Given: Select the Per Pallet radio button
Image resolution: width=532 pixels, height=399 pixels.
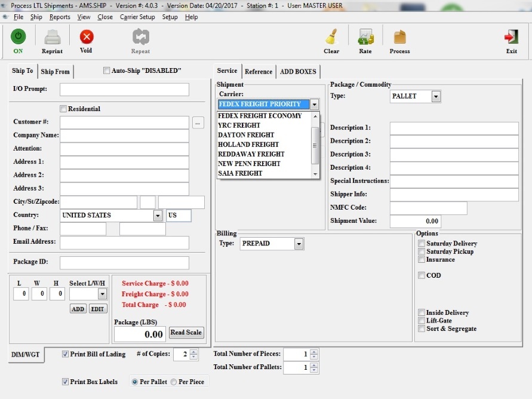Looking at the screenshot, I should tap(135, 382).
